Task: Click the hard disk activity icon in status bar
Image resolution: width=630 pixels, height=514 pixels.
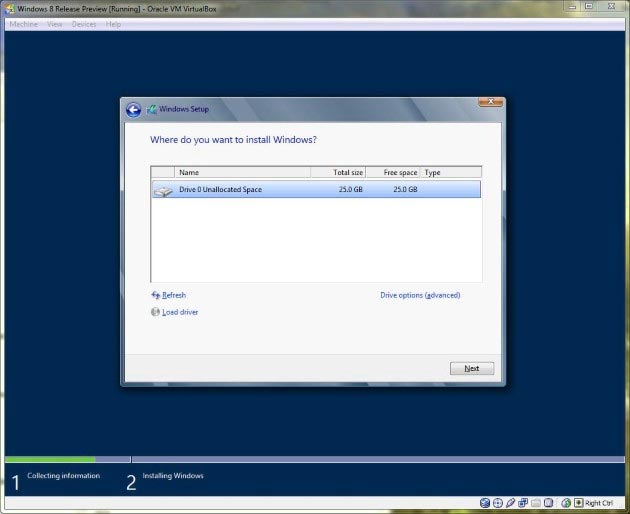Action: 485,503
